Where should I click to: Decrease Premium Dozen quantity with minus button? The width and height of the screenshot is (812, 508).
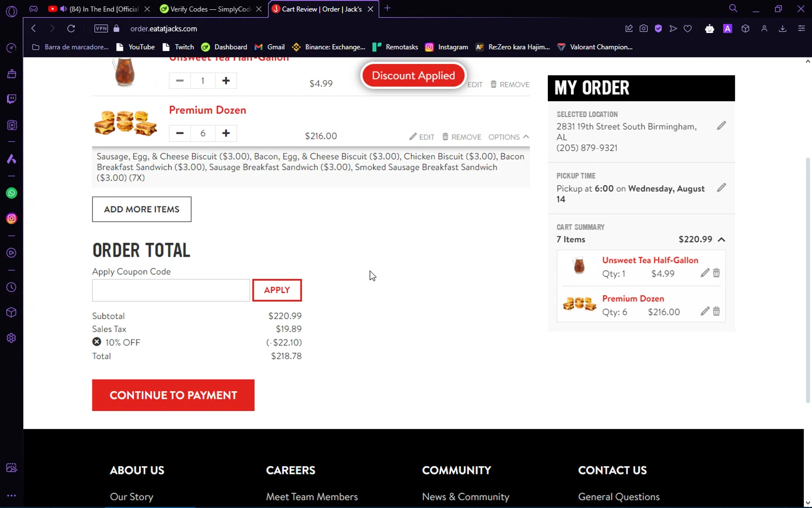tap(180, 133)
